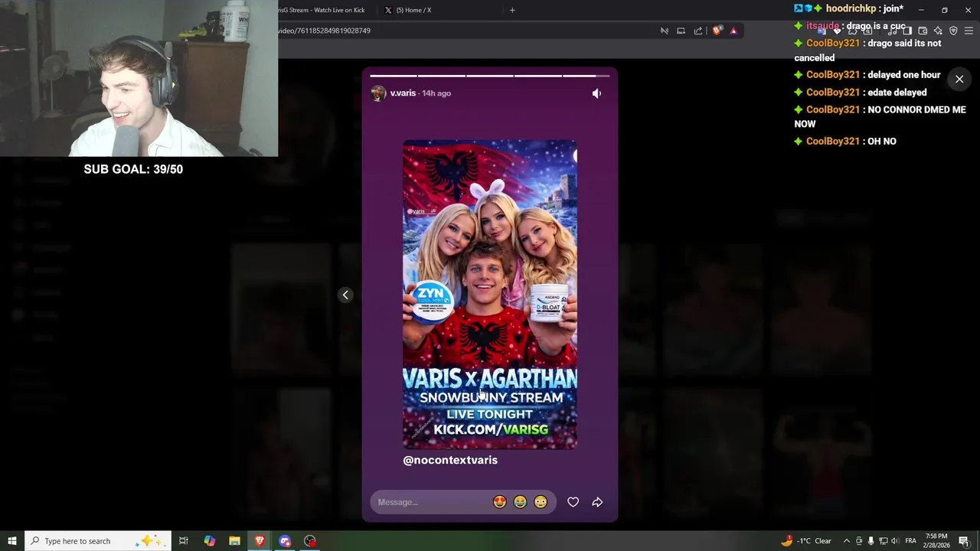Open volume speaker tray icon
This screenshot has height=551, width=980.
coord(895,541)
